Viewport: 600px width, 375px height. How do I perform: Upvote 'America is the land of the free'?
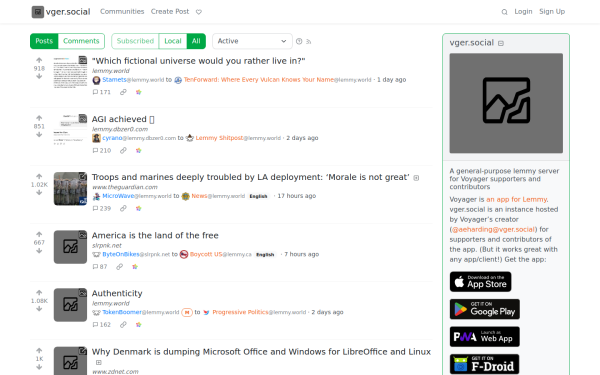pos(39,235)
